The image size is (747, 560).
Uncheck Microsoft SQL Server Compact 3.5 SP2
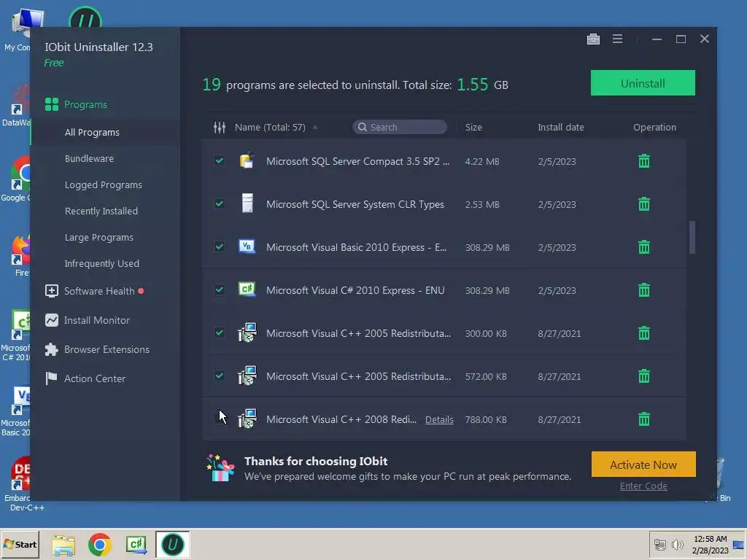pos(219,160)
